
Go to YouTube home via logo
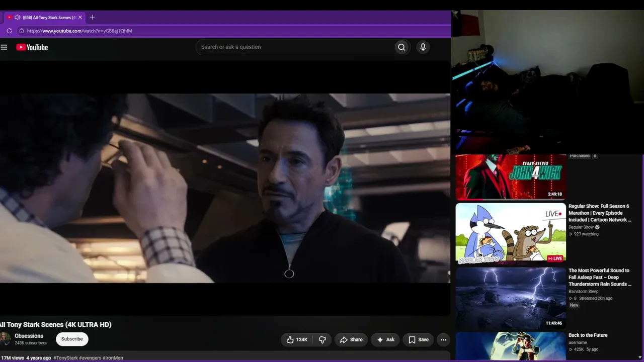pyautogui.click(x=32, y=47)
